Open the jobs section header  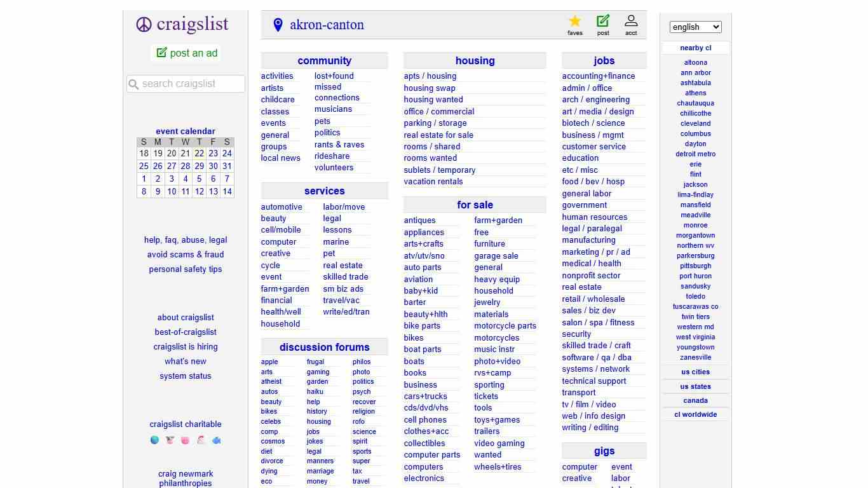click(x=604, y=60)
